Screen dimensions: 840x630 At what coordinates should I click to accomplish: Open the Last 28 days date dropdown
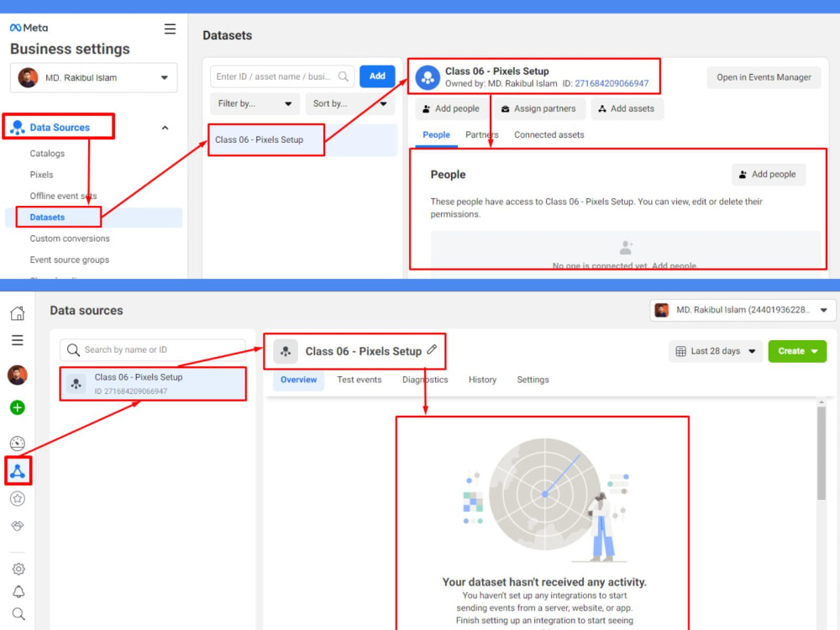[x=715, y=351]
